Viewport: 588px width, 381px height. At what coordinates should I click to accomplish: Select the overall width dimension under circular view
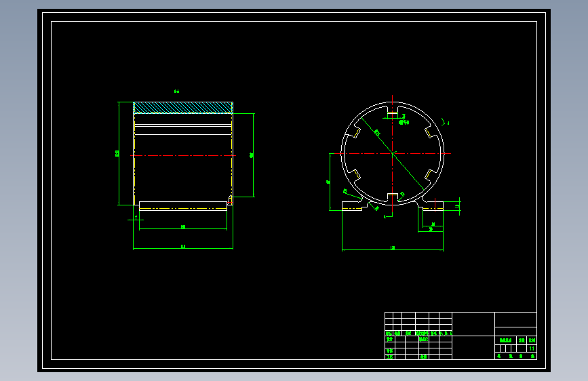[393, 249]
